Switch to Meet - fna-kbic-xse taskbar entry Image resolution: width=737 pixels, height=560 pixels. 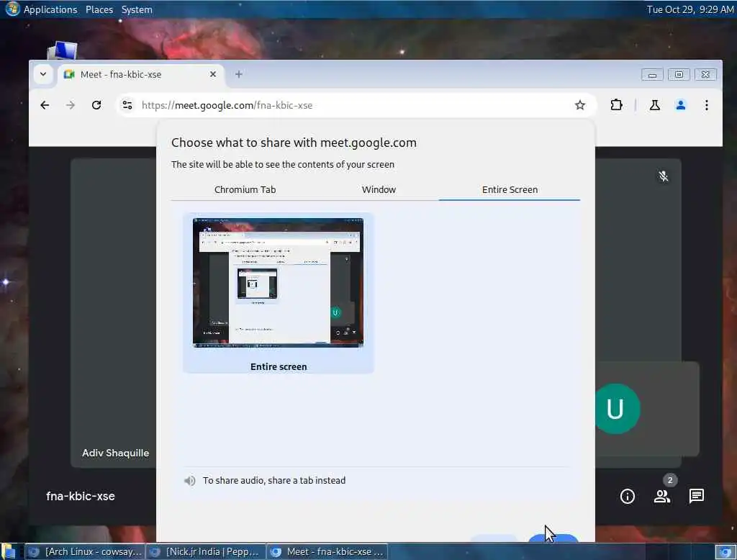[327, 551]
